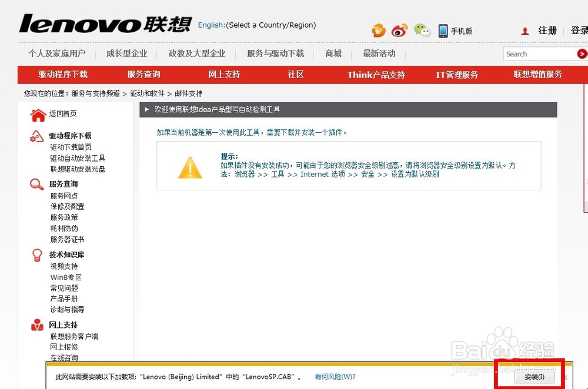The image size is (588, 389).
Task: Open 视频支持 in sidebar
Action: [x=64, y=266]
